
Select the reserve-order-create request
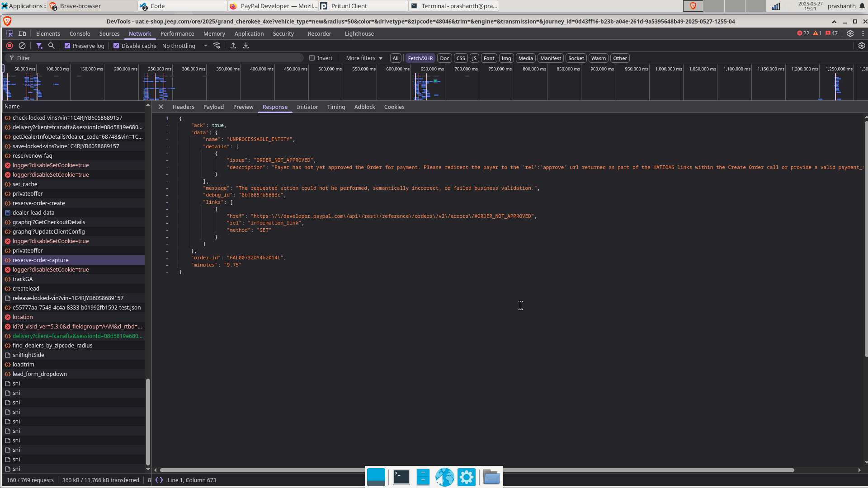(x=38, y=203)
